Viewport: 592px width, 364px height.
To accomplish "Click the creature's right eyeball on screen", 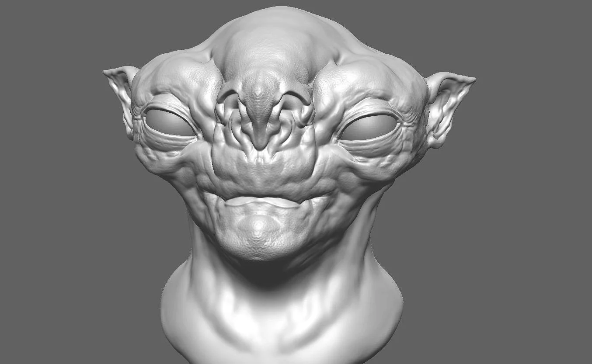I will click(369, 128).
